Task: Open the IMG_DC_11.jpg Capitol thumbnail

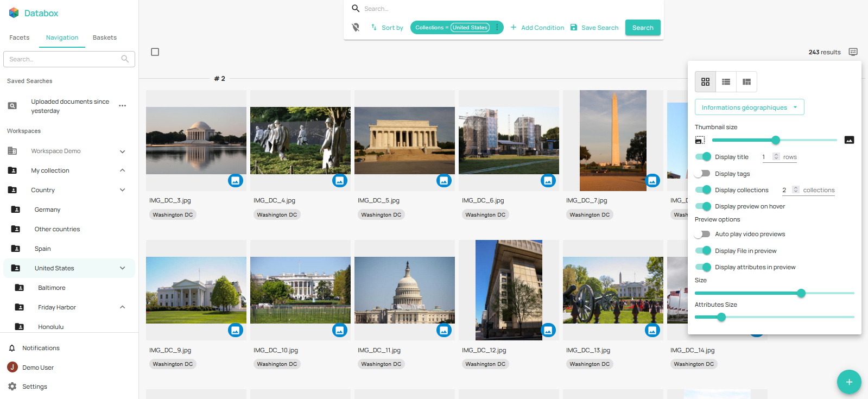Action: click(x=404, y=290)
